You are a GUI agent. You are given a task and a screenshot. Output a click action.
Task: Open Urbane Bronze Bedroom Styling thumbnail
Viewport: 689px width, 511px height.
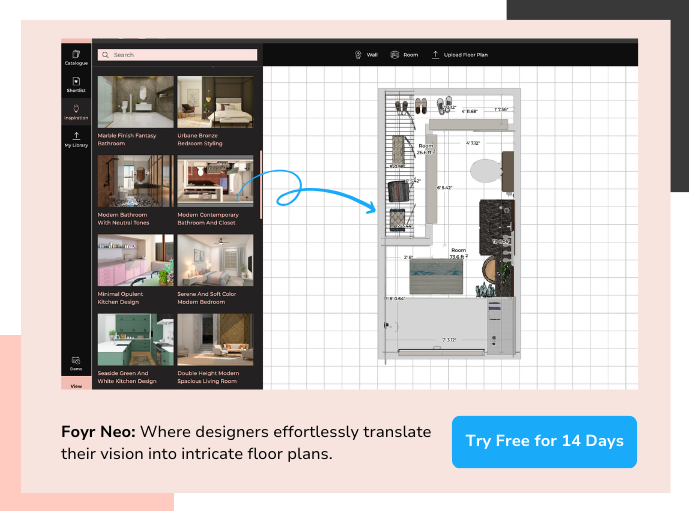coord(215,102)
